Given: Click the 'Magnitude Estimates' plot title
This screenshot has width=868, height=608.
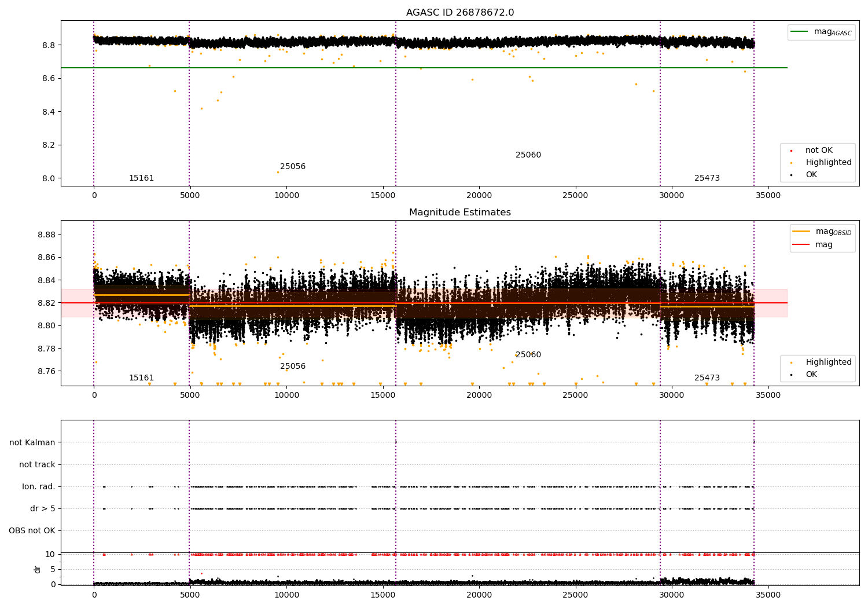Looking at the screenshot, I should (460, 213).
